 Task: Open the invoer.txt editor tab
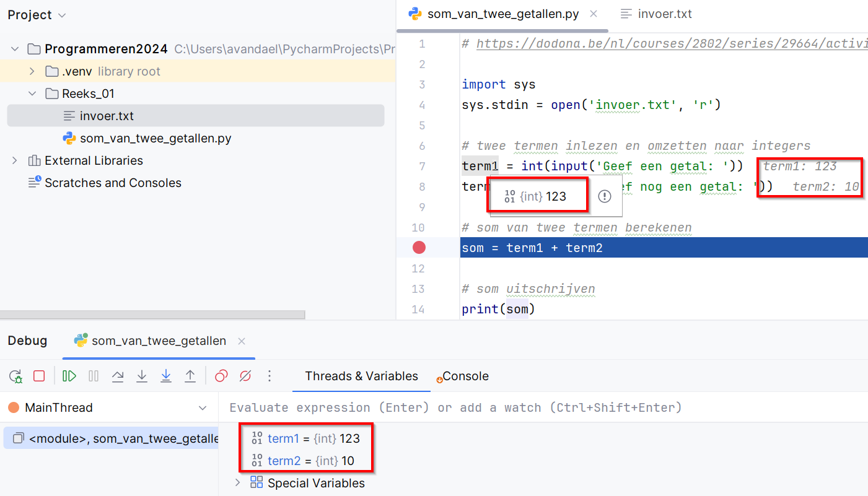[x=664, y=13]
